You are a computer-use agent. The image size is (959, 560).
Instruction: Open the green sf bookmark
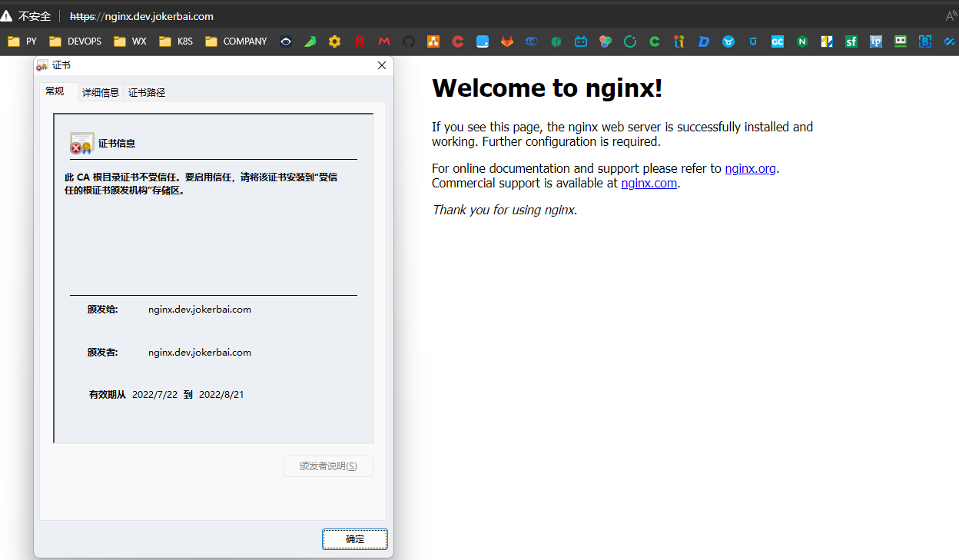[x=851, y=41]
